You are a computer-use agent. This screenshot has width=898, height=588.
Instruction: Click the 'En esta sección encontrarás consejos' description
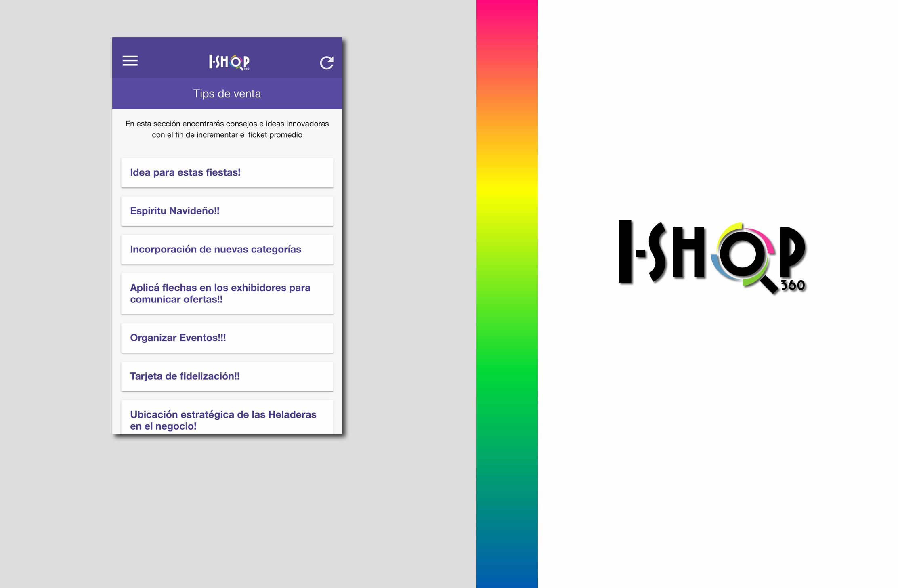click(227, 129)
